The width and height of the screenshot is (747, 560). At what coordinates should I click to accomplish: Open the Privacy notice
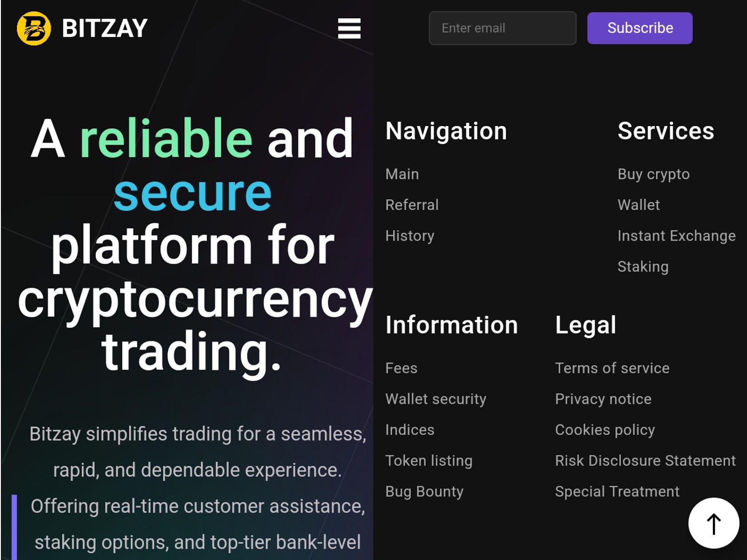[x=603, y=399]
